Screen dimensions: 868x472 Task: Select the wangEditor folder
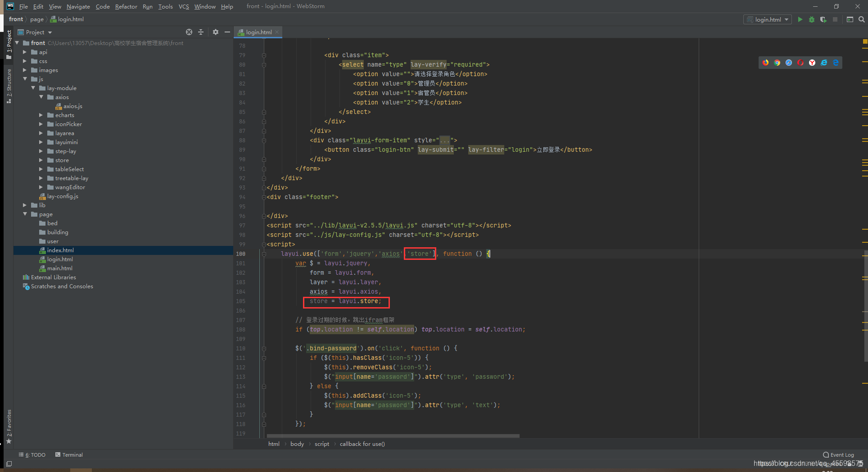click(x=70, y=187)
